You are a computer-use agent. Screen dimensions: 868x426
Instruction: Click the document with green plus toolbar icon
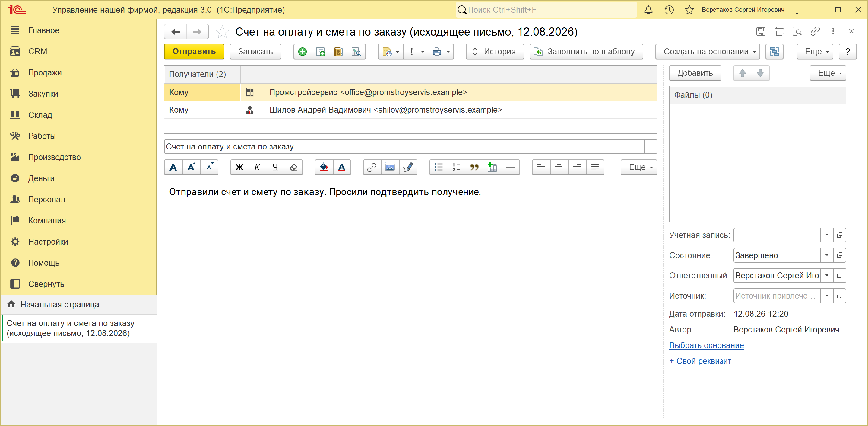point(320,52)
